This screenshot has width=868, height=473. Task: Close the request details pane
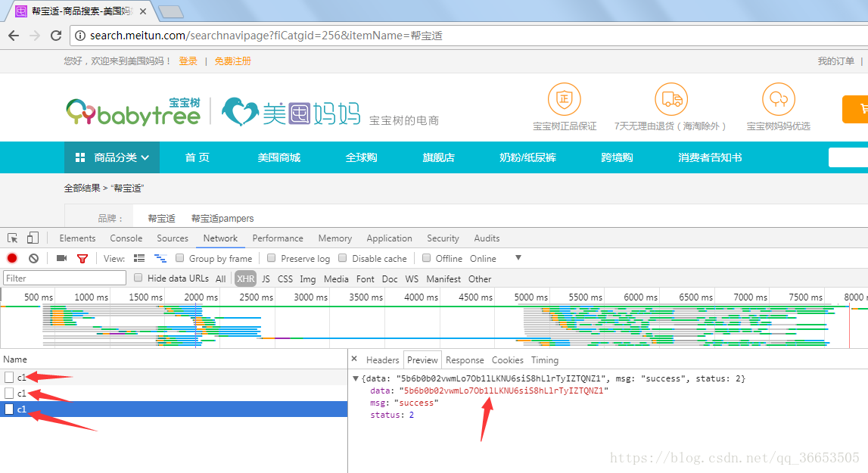(354, 359)
